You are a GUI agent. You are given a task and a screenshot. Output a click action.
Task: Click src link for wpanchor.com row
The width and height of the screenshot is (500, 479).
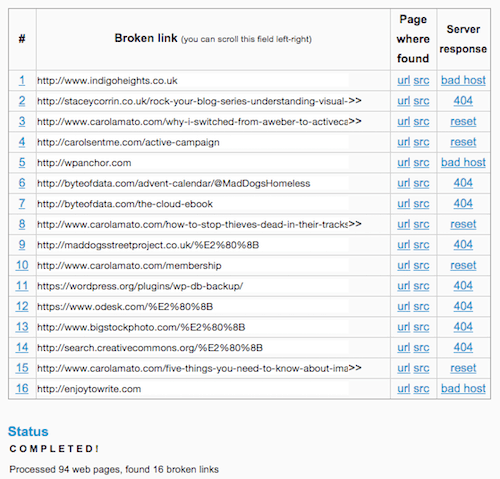421,162
